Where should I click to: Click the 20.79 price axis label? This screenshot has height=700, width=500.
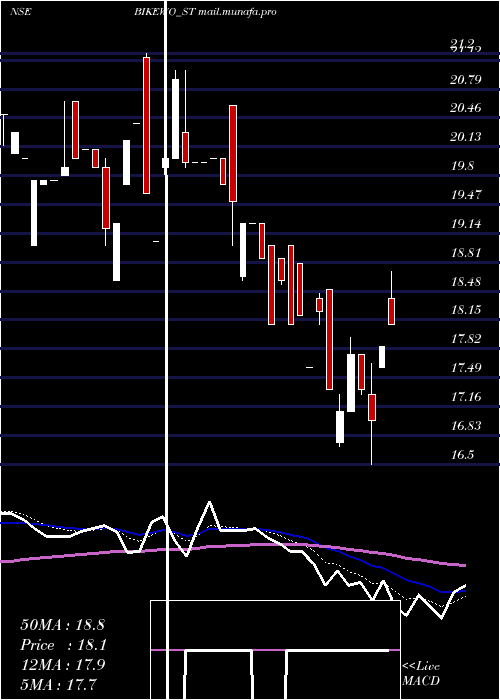pyautogui.click(x=466, y=80)
